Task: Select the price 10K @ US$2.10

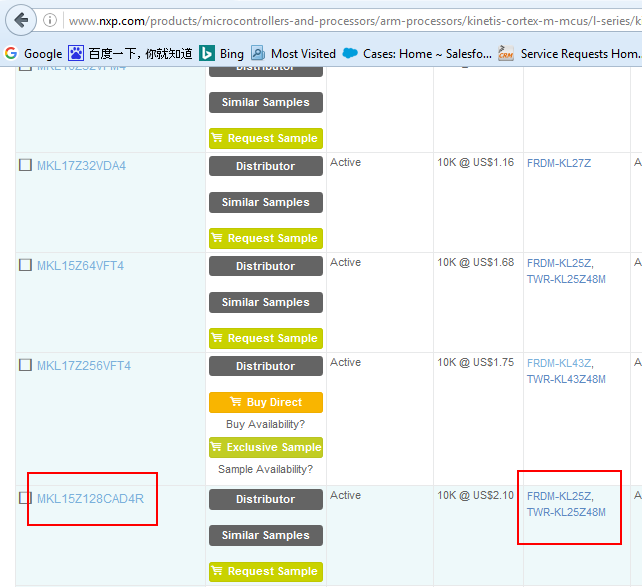Action: [475, 495]
